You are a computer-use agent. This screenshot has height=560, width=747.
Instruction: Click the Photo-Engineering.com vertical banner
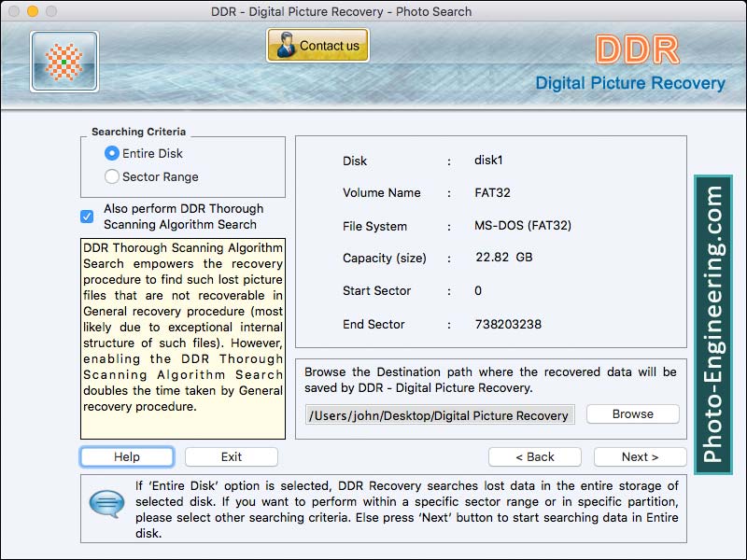(x=712, y=324)
